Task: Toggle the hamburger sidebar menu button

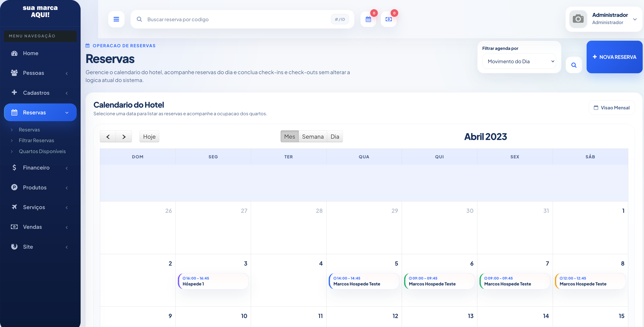Action: point(116,19)
